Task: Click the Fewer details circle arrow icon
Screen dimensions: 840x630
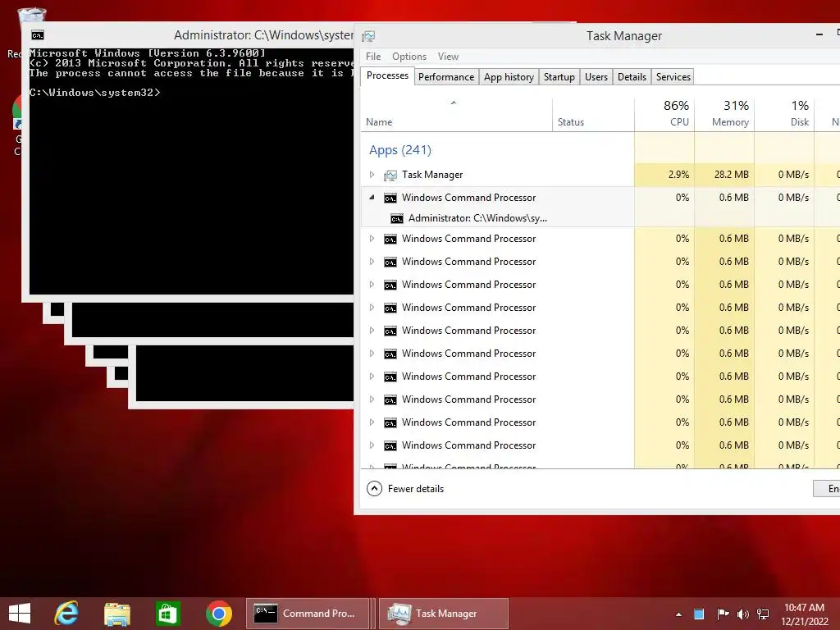Action: (x=374, y=489)
